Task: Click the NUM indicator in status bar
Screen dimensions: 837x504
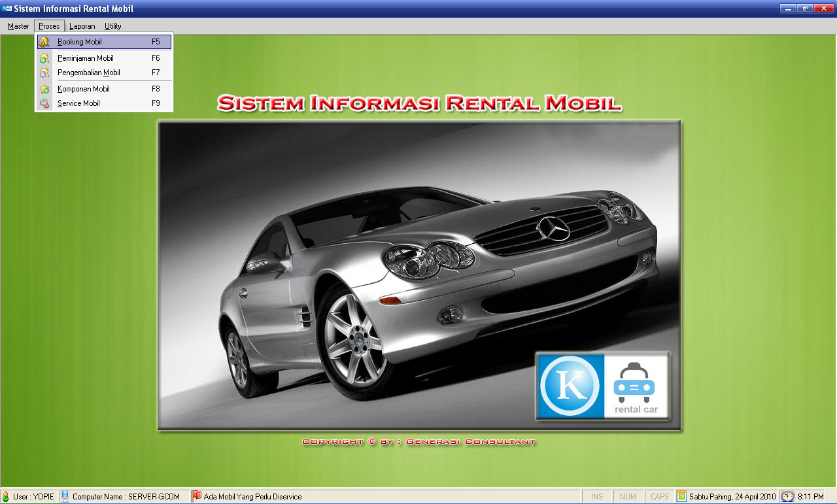Action: 628,497
